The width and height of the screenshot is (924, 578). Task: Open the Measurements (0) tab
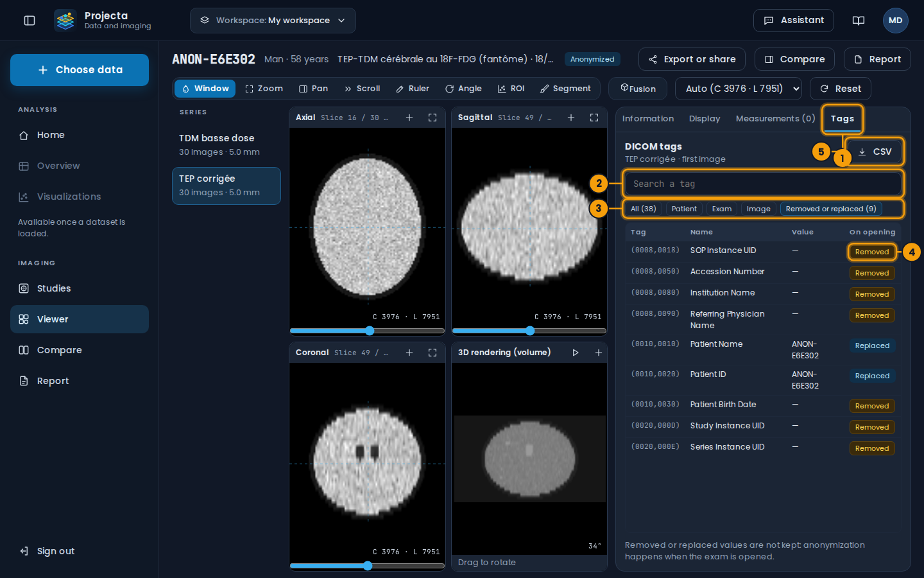click(776, 119)
